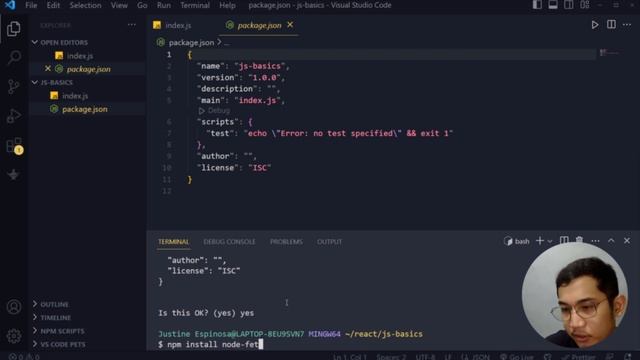Click package.json in the breadcrumb bar
This screenshot has height=360, width=640.
pyautogui.click(x=191, y=42)
